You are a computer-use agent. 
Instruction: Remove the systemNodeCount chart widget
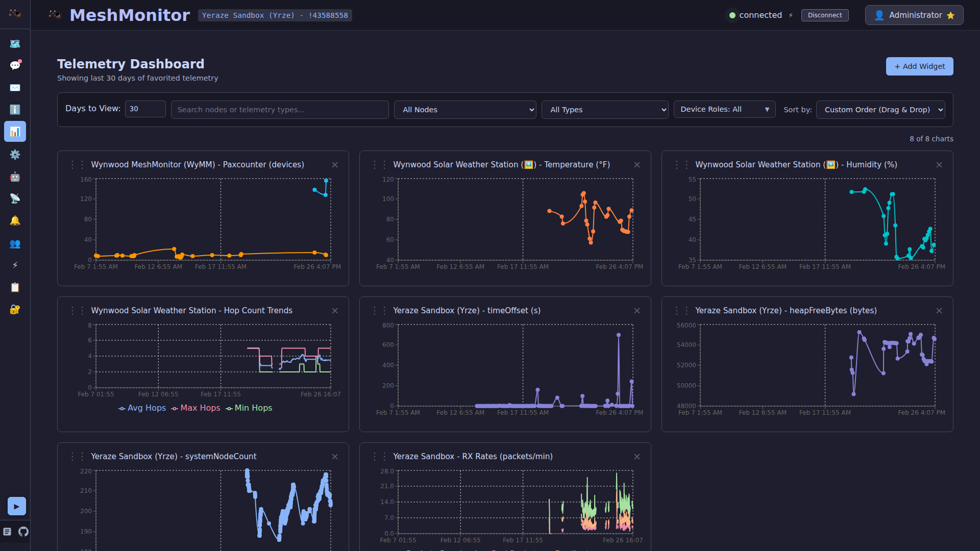click(335, 457)
